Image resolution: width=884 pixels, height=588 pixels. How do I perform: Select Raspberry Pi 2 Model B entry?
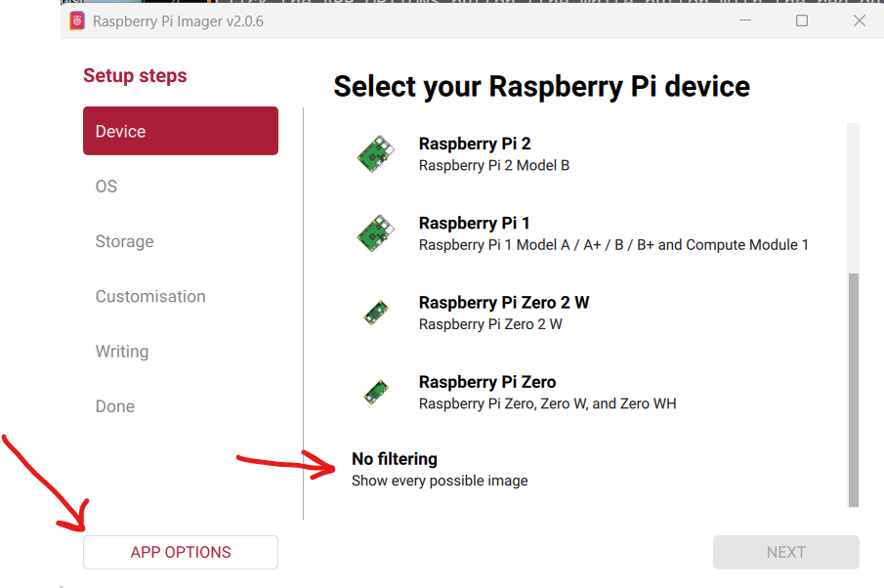(493, 165)
